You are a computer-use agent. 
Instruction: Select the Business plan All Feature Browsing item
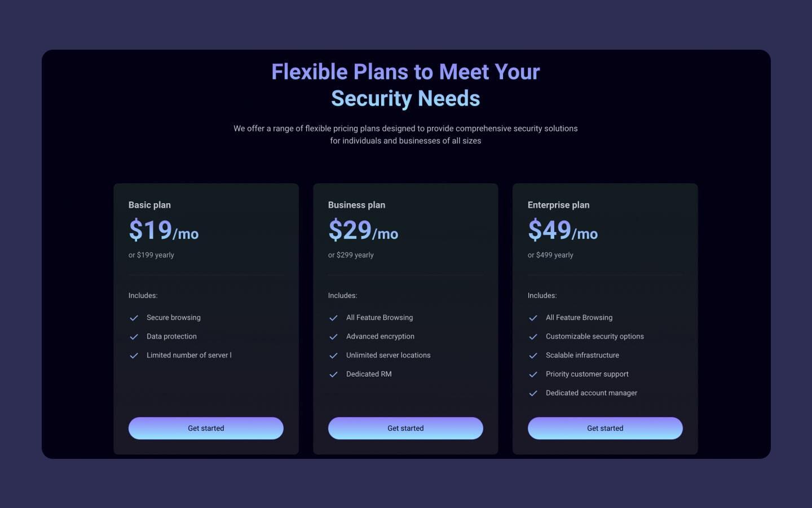click(x=379, y=318)
